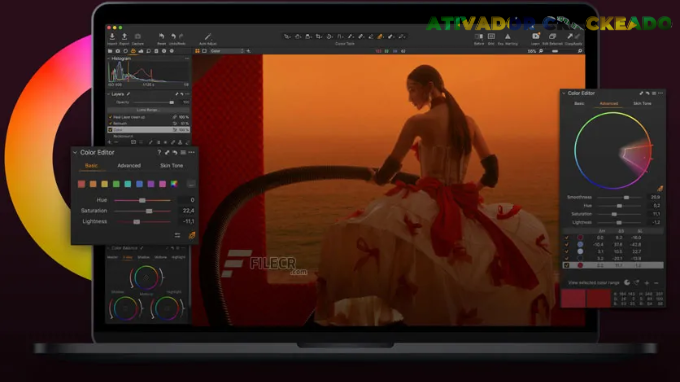
Task: Select the pointer cursor tool
Action: (x=287, y=36)
